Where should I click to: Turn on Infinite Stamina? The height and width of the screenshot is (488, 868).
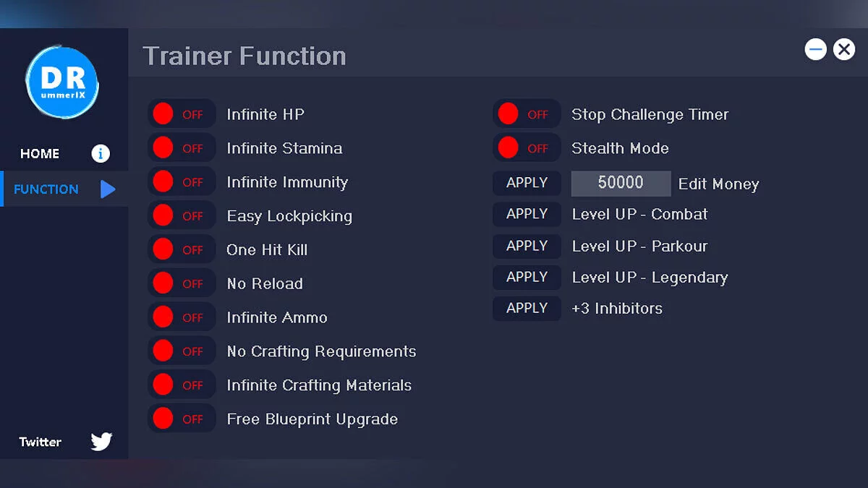tap(182, 148)
